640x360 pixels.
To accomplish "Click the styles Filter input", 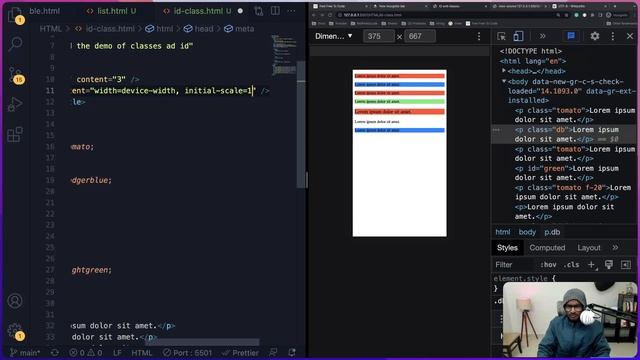I will point(514,265).
